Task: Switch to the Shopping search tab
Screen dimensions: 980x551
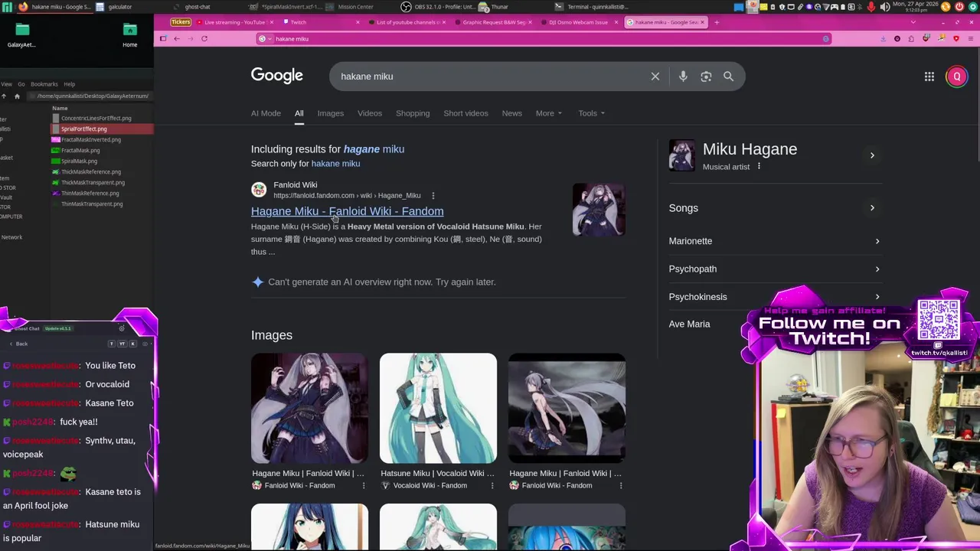Action: (413, 113)
